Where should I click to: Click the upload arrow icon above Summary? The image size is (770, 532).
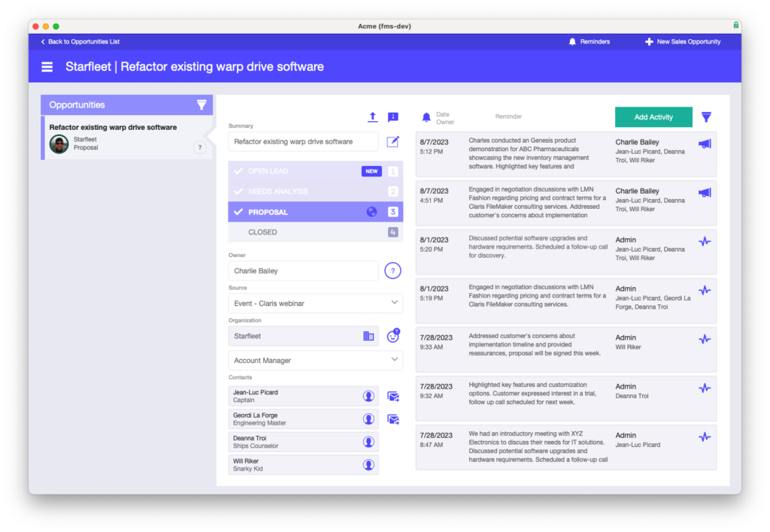[372, 117]
